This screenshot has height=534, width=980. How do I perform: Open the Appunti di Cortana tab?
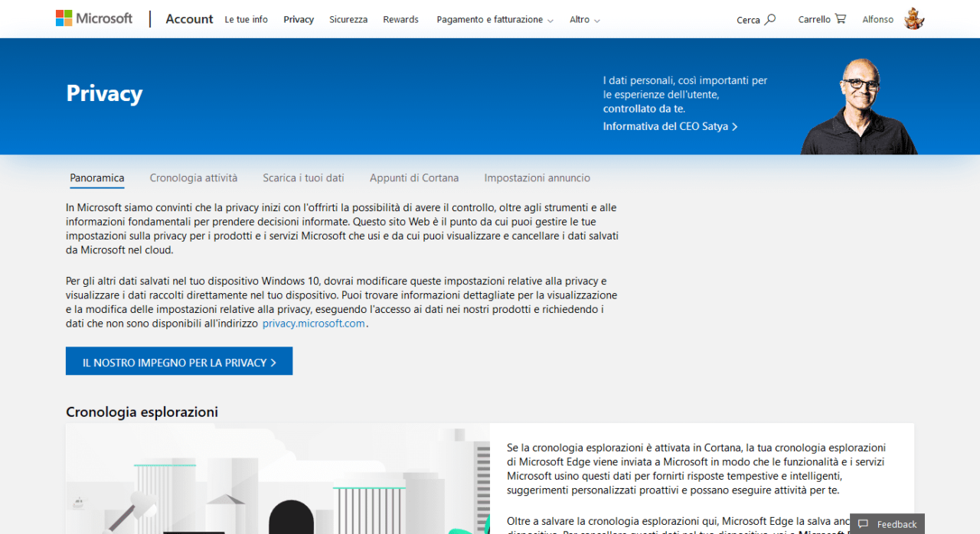pos(414,178)
